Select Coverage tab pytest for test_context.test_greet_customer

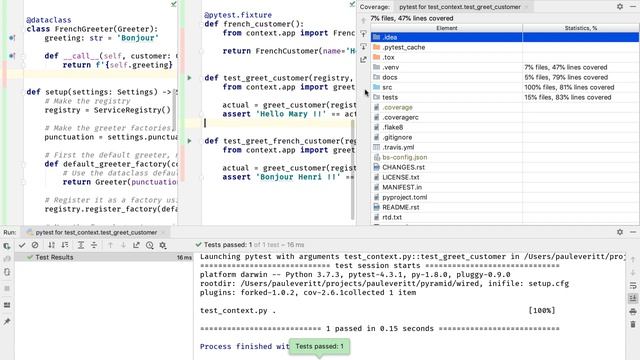(x=460, y=7)
